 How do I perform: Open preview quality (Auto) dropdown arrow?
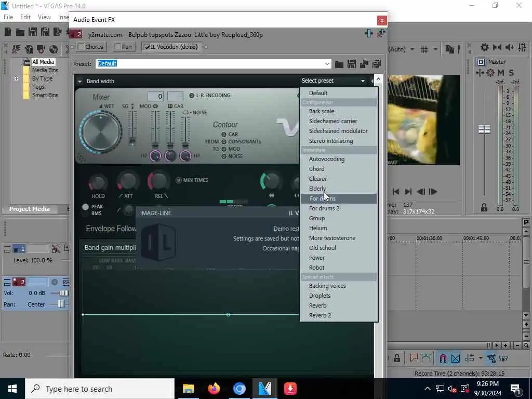[412, 49]
